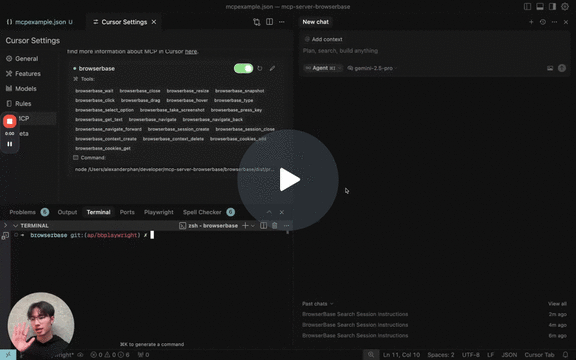Click the node command path text

[174, 170]
